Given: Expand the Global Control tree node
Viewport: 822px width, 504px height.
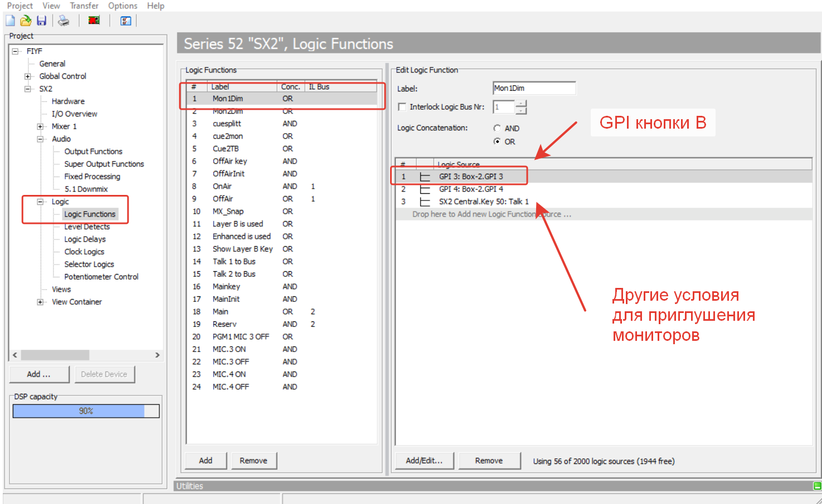Looking at the screenshot, I should (28, 76).
